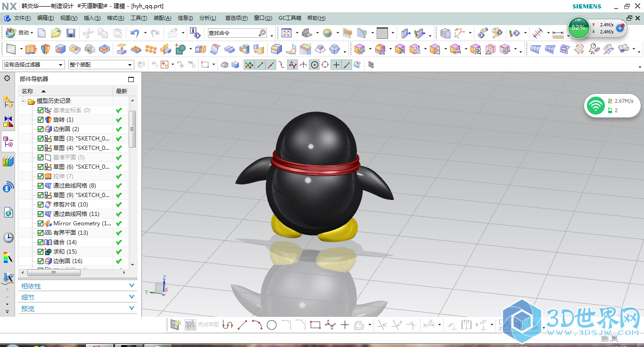Open the GC工具箱 menu
644x347 pixels.
tap(289, 18)
